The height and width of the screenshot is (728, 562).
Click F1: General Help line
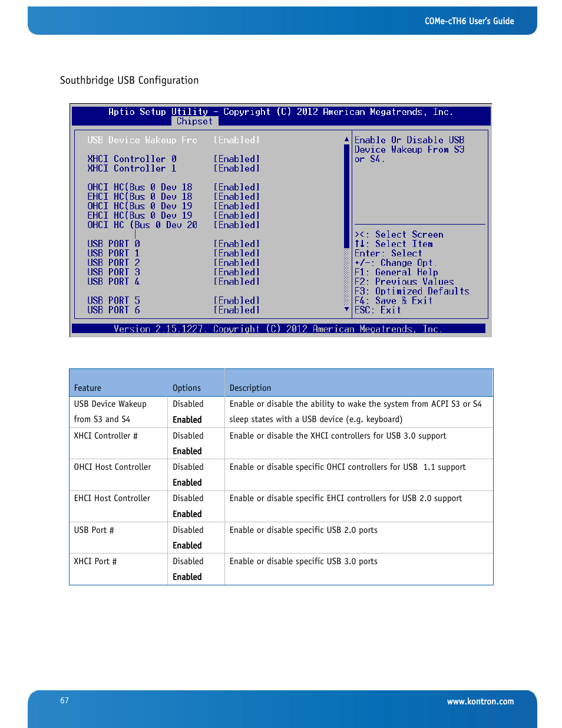click(x=396, y=272)
